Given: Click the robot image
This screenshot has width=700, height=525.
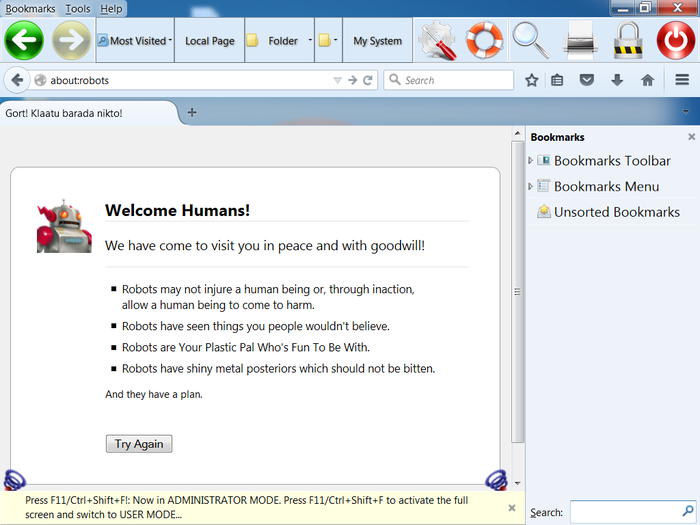Looking at the screenshot, I should (64, 226).
